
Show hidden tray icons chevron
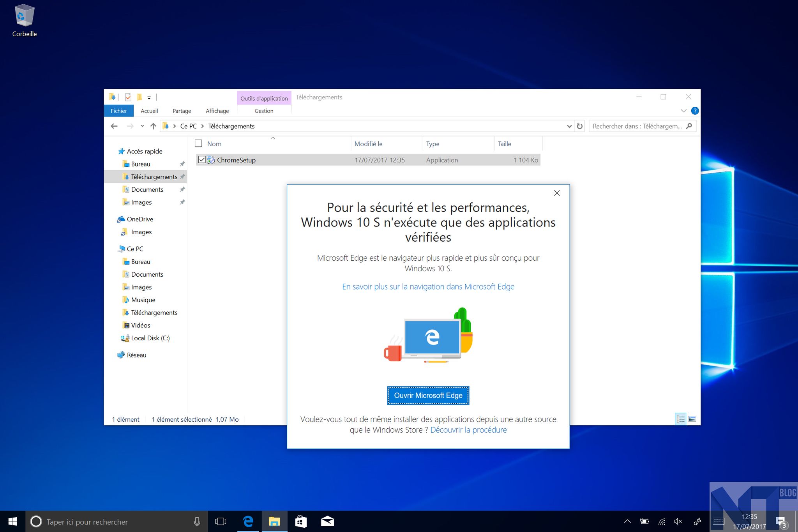click(x=627, y=521)
